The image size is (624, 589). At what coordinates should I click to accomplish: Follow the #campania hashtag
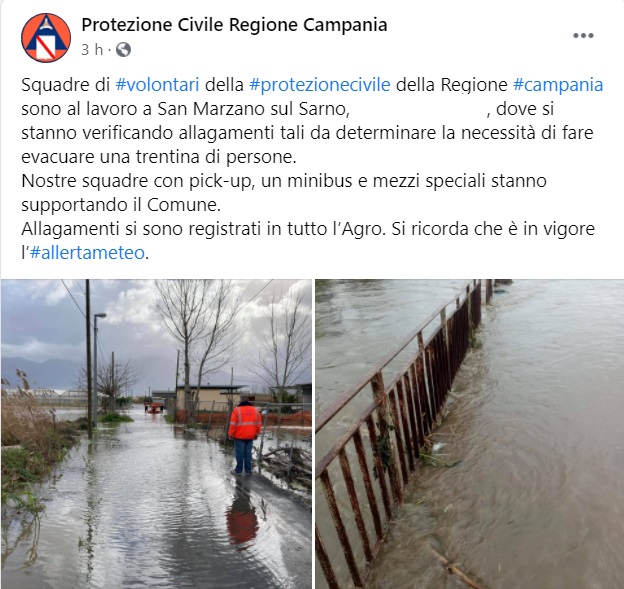click(558, 85)
